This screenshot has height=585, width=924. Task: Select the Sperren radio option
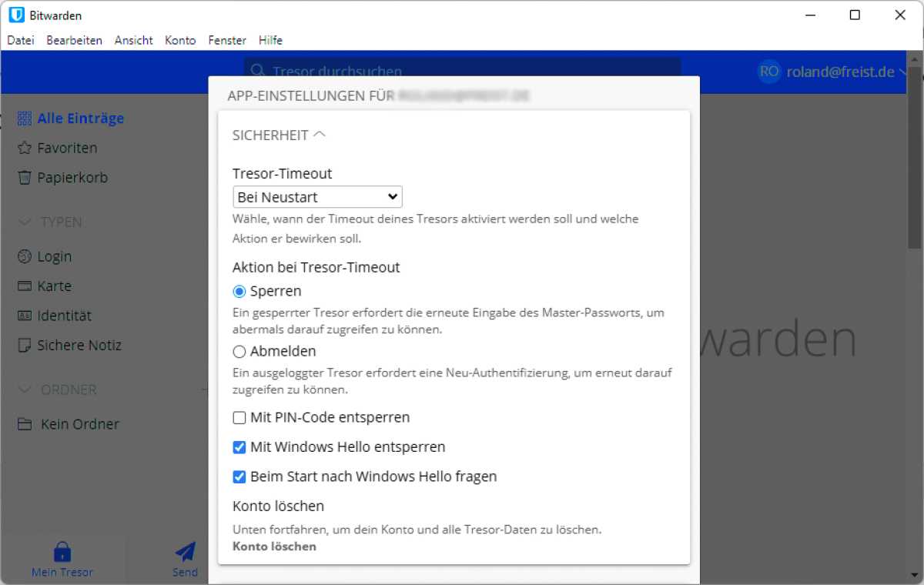[x=239, y=292]
